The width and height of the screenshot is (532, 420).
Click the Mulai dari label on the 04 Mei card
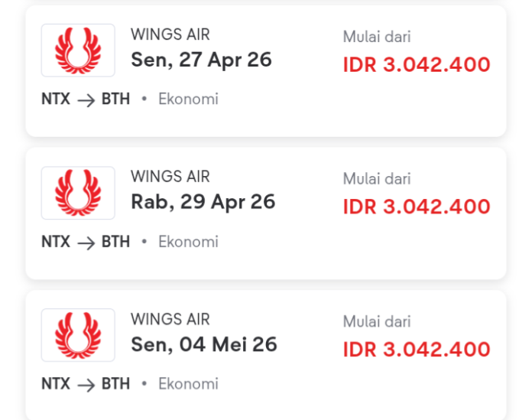coord(376,321)
